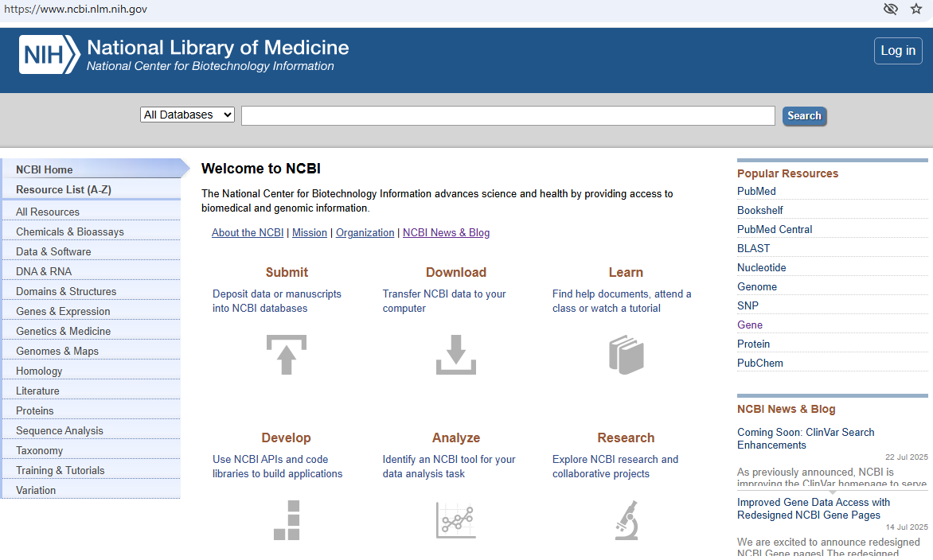Viewport: 933px width, 560px height.
Task: Click the Develop heading
Action: pos(287,437)
